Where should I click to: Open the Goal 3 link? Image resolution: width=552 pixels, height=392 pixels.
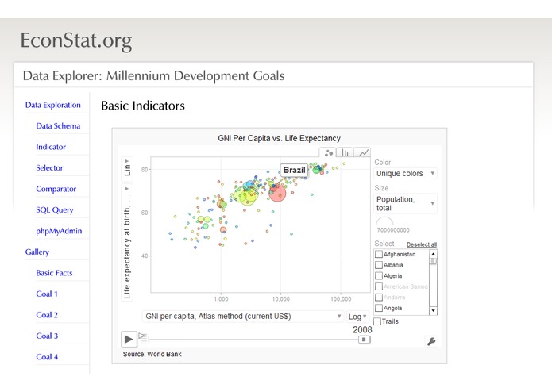[x=47, y=336]
